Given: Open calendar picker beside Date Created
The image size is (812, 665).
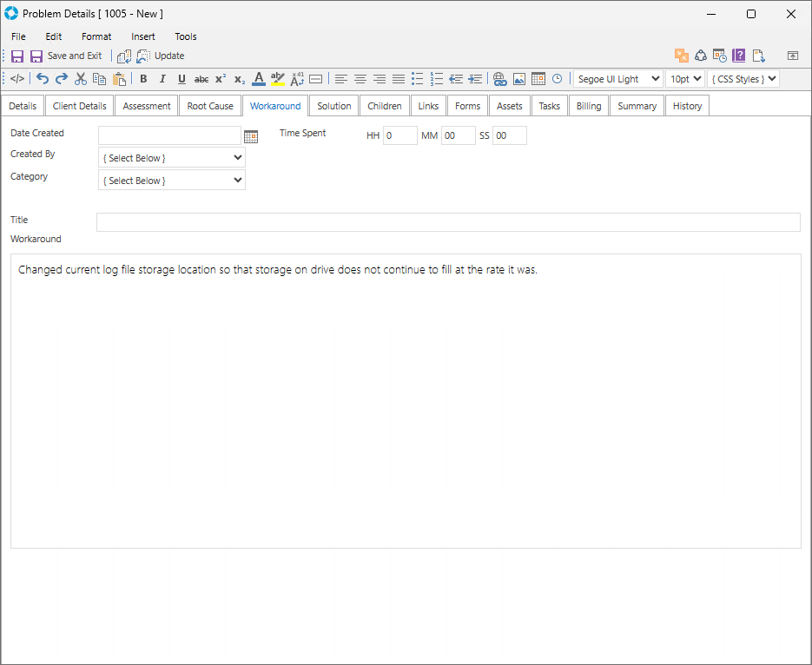Looking at the screenshot, I should [251, 136].
